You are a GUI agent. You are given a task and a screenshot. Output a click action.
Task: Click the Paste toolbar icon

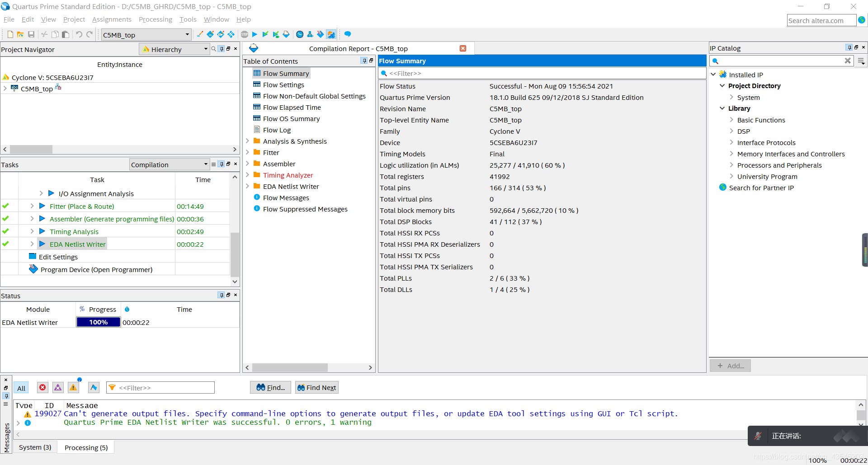[x=66, y=34]
